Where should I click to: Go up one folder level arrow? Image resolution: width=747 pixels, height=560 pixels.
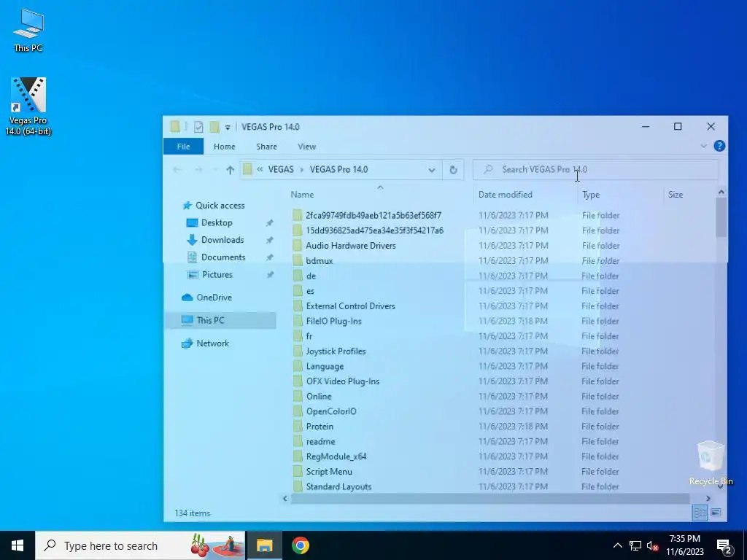coord(230,169)
